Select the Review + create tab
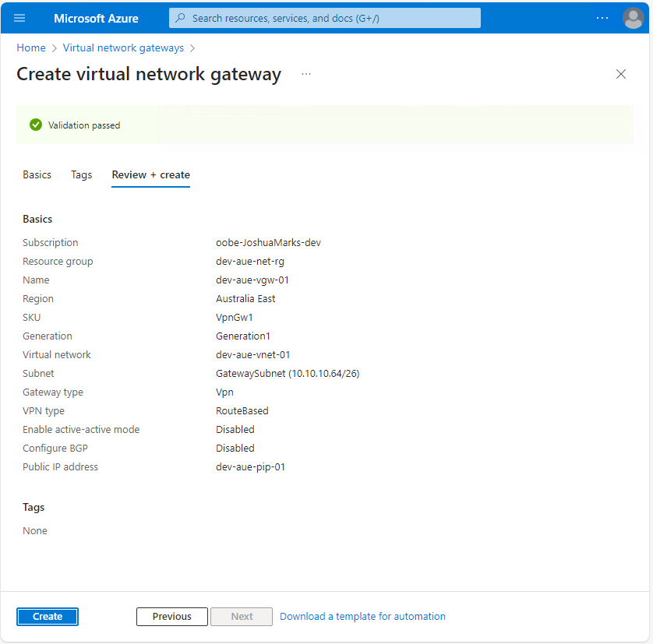The height and width of the screenshot is (644, 653). click(x=150, y=174)
